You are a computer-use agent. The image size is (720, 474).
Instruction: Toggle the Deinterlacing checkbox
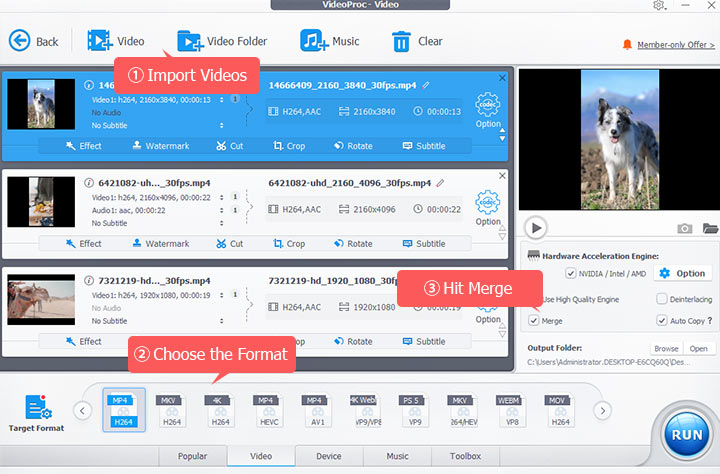pos(662,299)
